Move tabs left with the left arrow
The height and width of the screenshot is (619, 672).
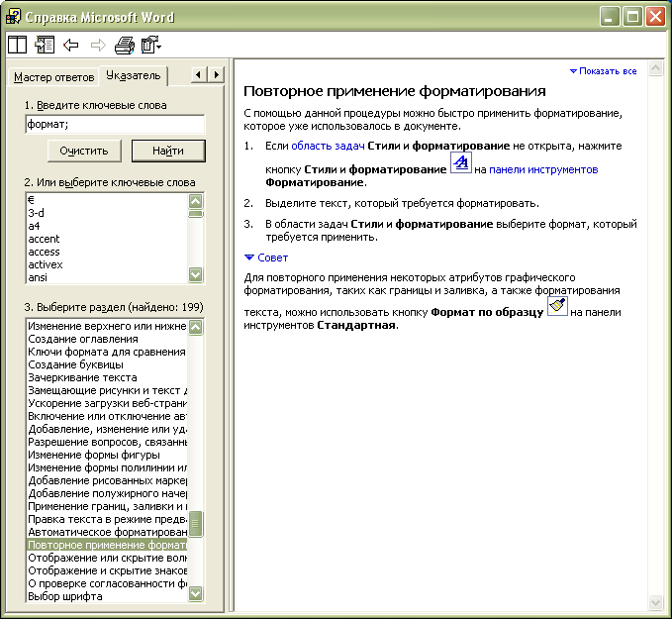(x=198, y=75)
